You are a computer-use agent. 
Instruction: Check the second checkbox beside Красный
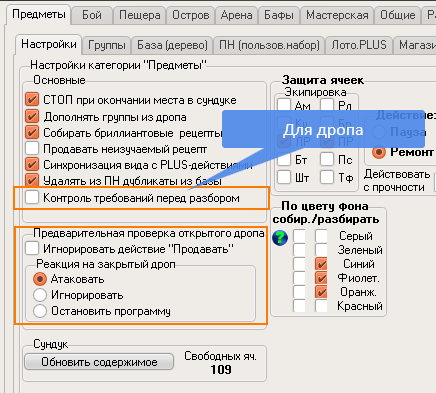coord(321,306)
